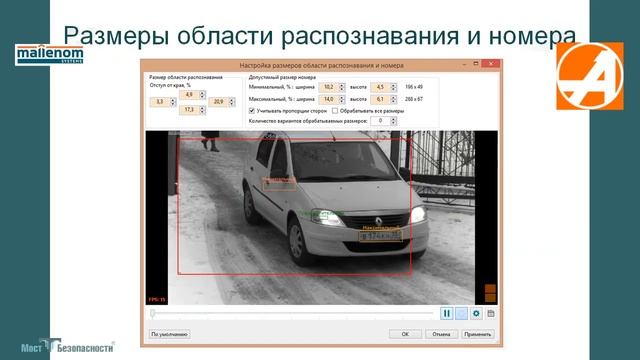Click the 'По умолчанию' defaults button
640x360 pixels.
coord(169,334)
